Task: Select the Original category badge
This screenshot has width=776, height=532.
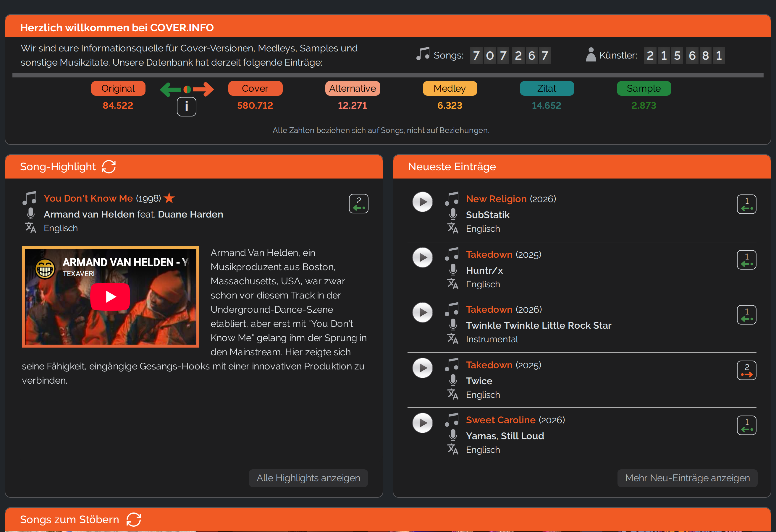Action: pyautogui.click(x=118, y=88)
